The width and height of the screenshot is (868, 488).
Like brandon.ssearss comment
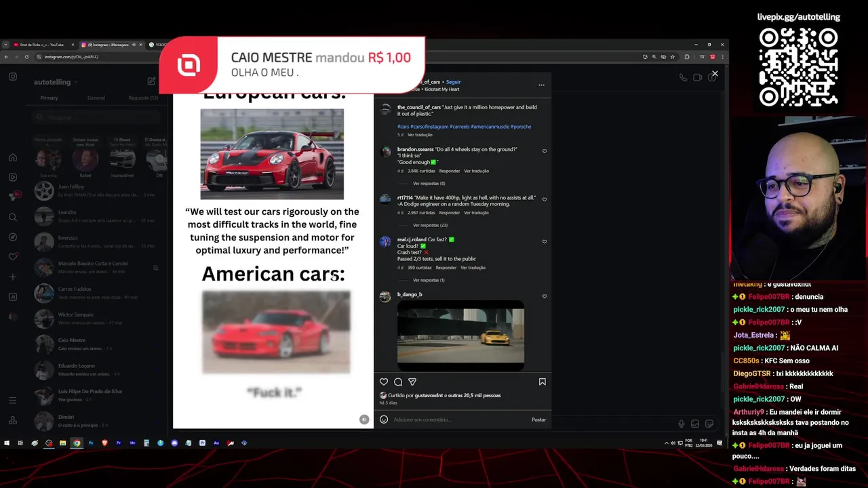[545, 151]
